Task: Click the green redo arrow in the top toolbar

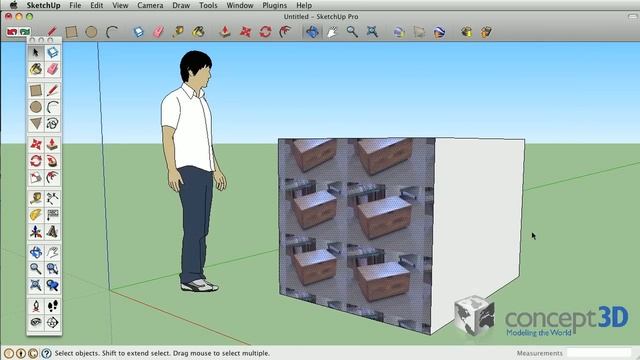Action: (25, 31)
